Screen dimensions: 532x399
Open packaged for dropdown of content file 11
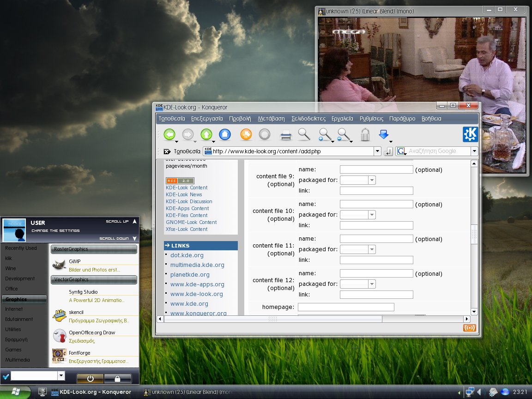click(372, 249)
